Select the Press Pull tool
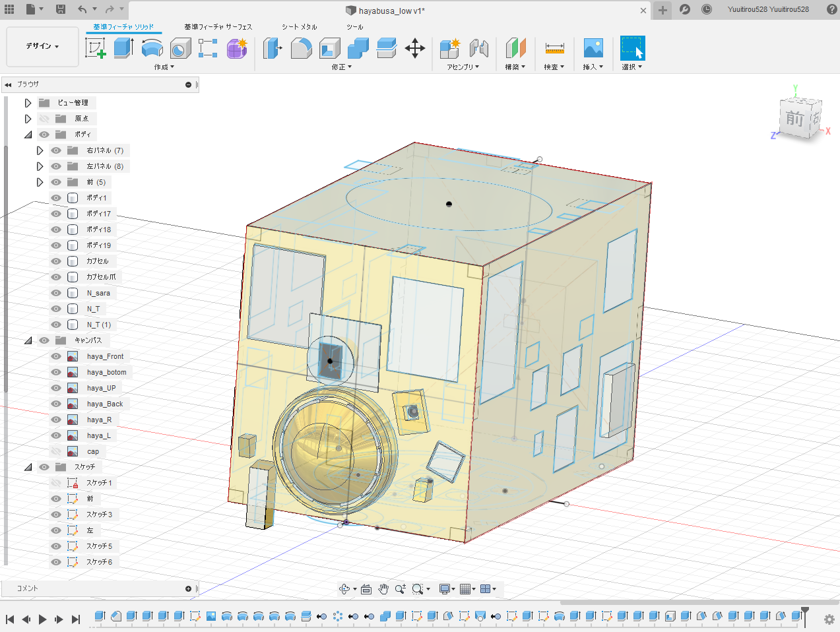This screenshot has width=840, height=632. [x=273, y=48]
